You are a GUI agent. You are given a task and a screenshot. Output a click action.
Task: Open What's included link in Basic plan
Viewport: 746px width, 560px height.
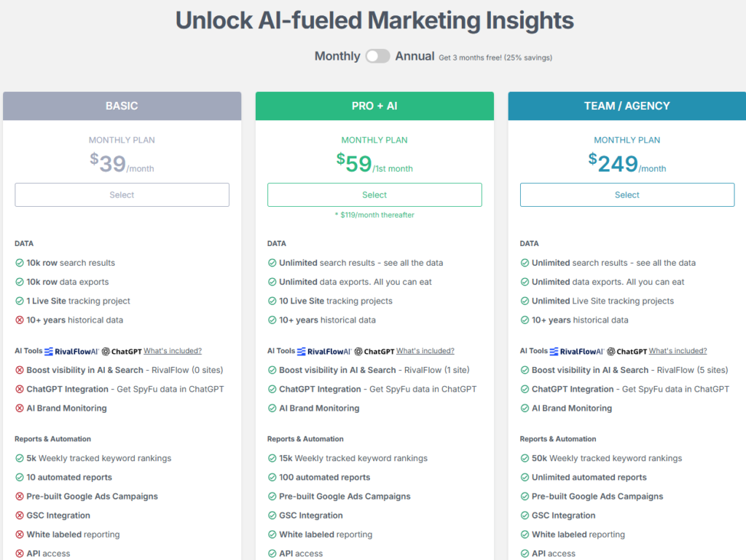coord(173,351)
